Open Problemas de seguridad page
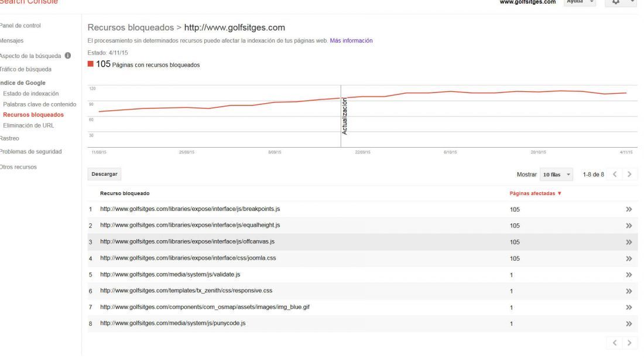644x358 pixels. [x=31, y=151]
